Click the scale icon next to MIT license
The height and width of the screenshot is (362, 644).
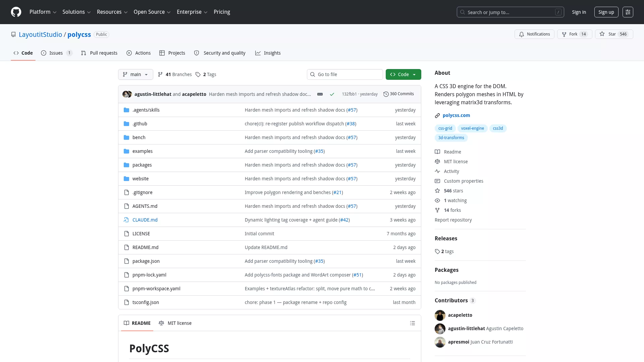pos(437,162)
